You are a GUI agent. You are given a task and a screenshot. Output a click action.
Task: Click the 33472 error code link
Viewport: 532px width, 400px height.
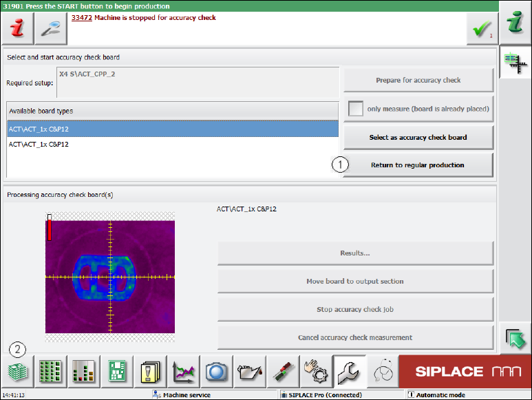click(x=81, y=18)
